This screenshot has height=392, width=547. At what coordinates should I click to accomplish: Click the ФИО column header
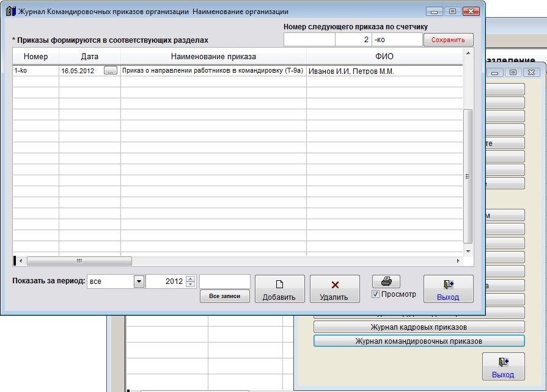tap(384, 57)
